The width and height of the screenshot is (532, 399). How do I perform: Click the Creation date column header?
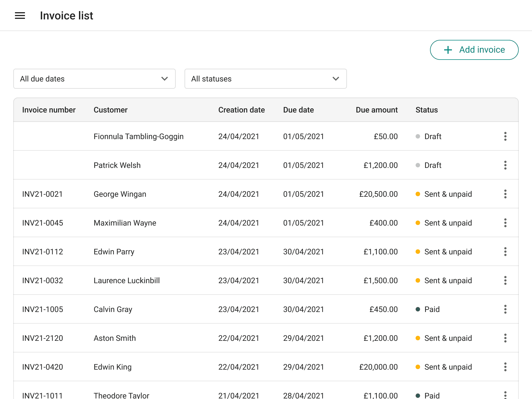[241, 110]
